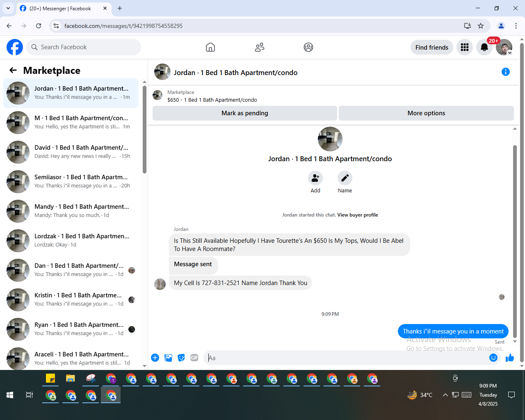Image resolution: width=525 pixels, height=420 pixels.
Task: Click More options button
Action: pos(426,113)
